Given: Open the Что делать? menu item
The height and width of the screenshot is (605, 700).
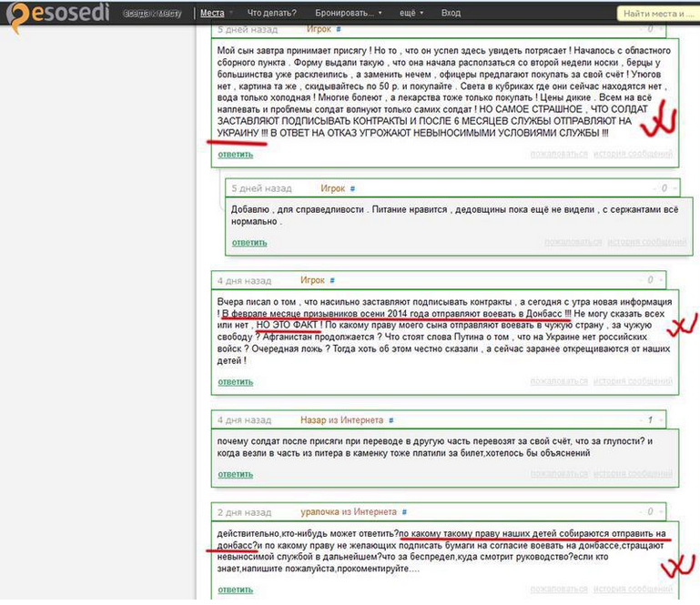Looking at the screenshot, I should [x=271, y=13].
